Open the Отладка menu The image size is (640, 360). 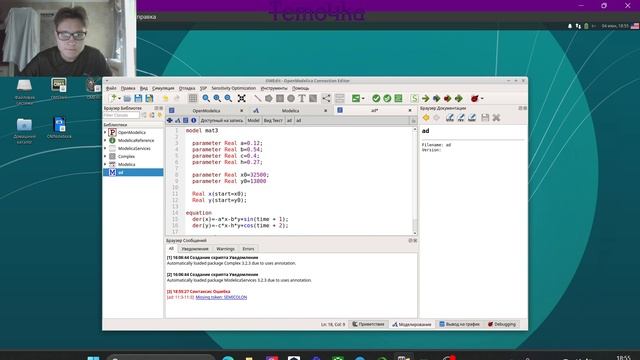(187, 88)
